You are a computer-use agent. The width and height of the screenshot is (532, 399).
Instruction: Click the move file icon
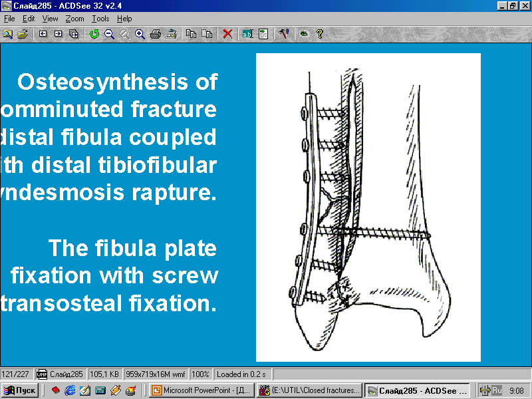pyautogui.click(x=207, y=34)
